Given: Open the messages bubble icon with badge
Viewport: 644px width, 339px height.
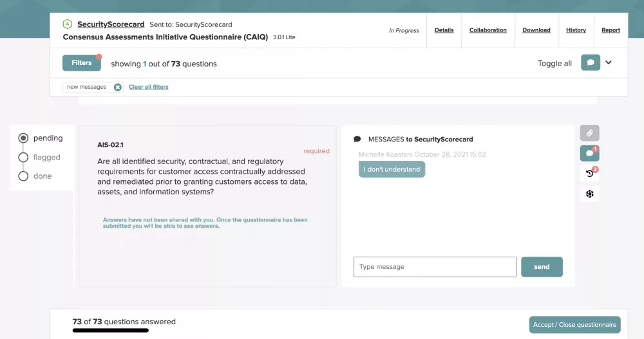Looking at the screenshot, I should tap(589, 153).
